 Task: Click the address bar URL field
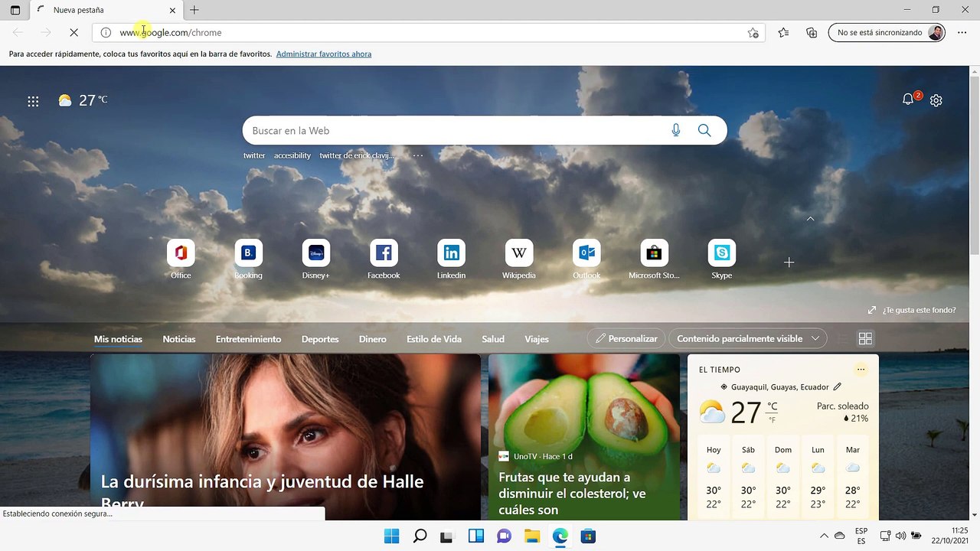429,33
